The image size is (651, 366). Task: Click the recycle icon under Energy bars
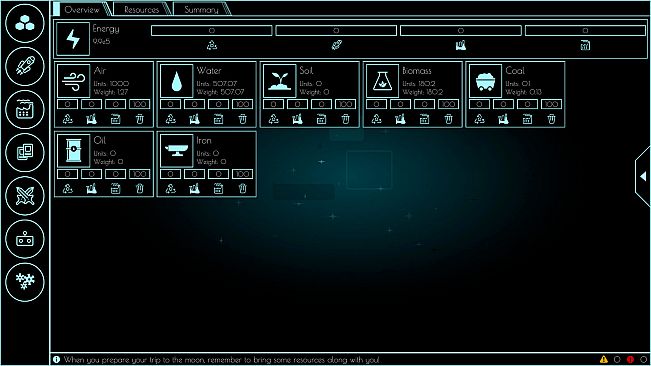coord(212,45)
